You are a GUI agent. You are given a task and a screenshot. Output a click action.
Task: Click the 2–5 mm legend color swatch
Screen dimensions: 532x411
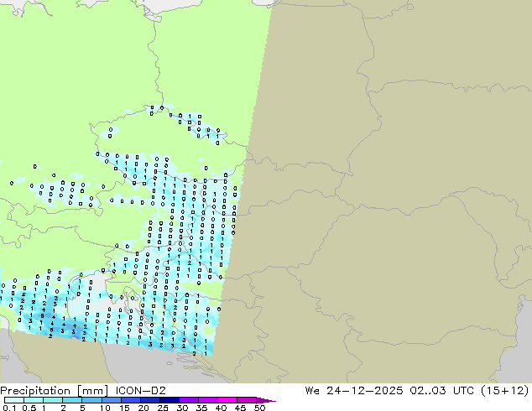click(72, 400)
